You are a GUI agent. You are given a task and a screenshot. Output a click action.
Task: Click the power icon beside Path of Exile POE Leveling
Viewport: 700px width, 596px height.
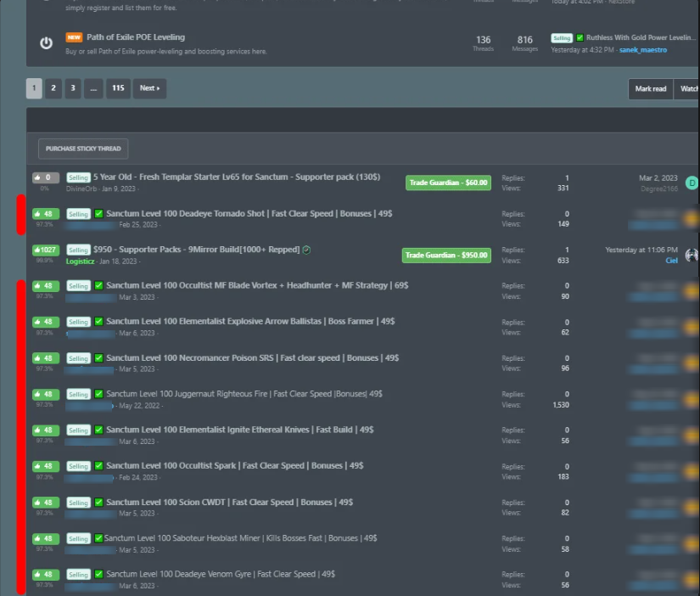[x=46, y=43]
